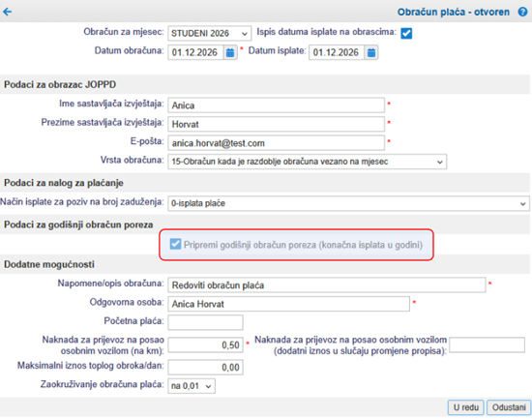The height and width of the screenshot is (419, 532).
Task: Click the Datum obračuna date field
Action: point(195,52)
